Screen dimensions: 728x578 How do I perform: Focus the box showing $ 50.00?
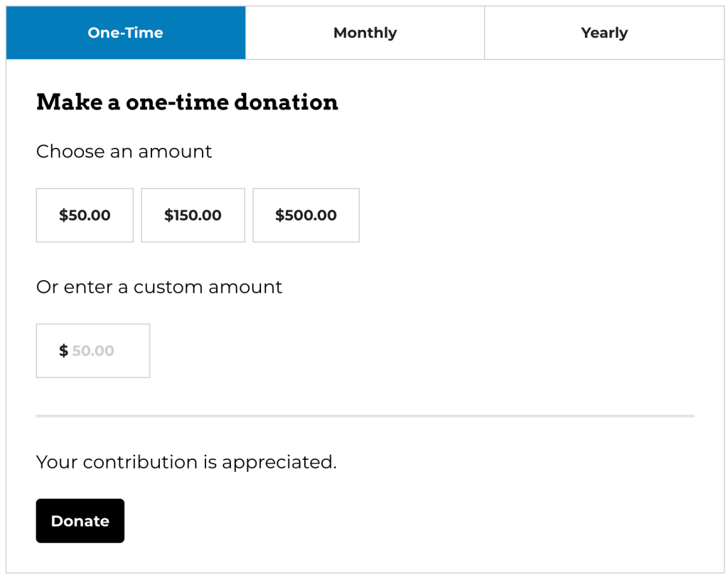(x=107, y=350)
